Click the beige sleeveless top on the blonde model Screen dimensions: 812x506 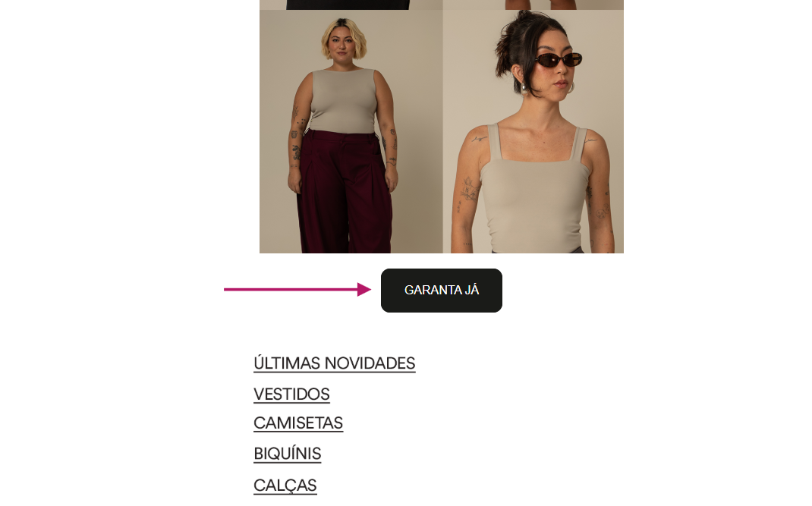tap(344, 101)
